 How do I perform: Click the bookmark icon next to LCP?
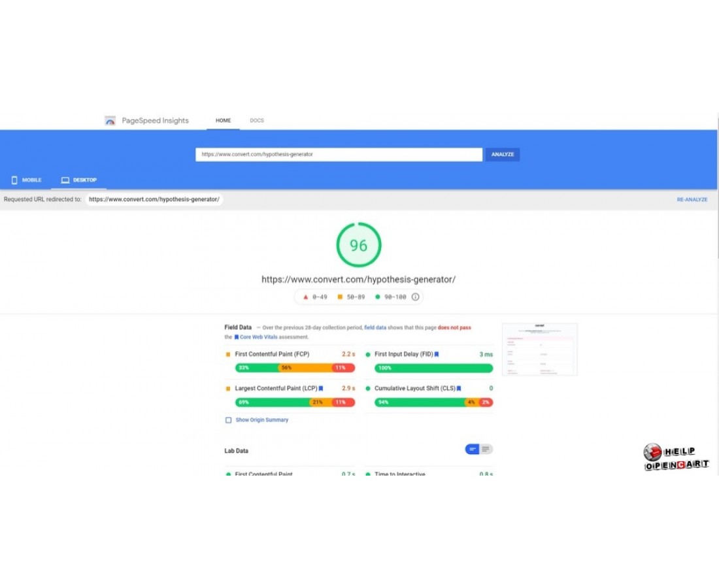click(x=321, y=388)
